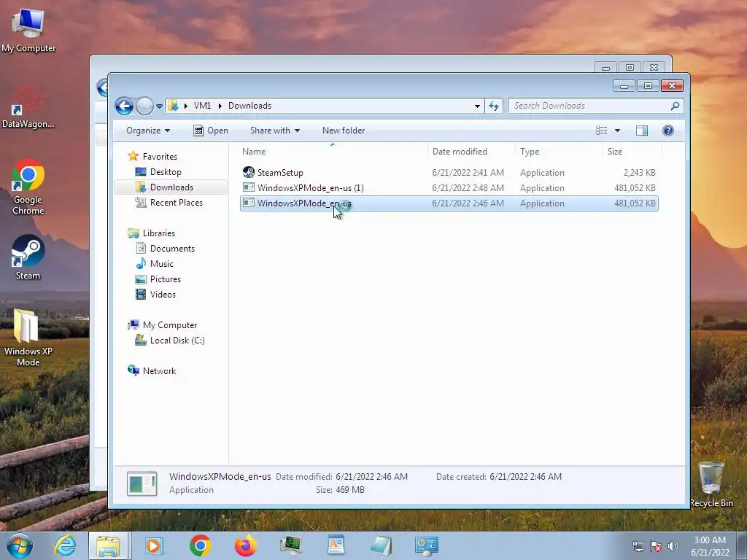Click the file thumbnail in details pane
The height and width of the screenshot is (560, 747).
pos(142,483)
